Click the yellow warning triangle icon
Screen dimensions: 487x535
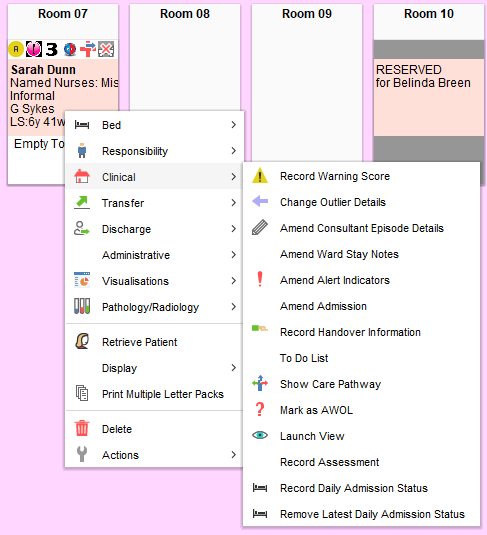point(260,176)
